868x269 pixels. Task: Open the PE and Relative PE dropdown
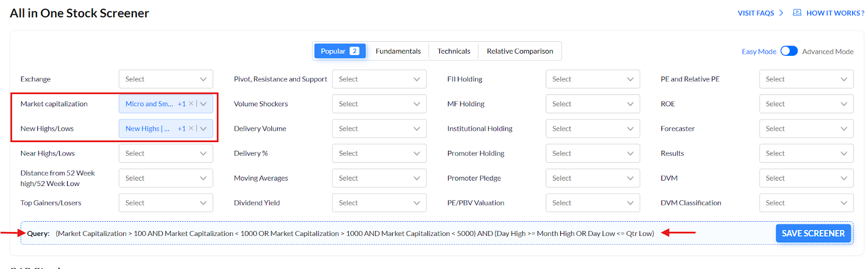[x=806, y=79]
